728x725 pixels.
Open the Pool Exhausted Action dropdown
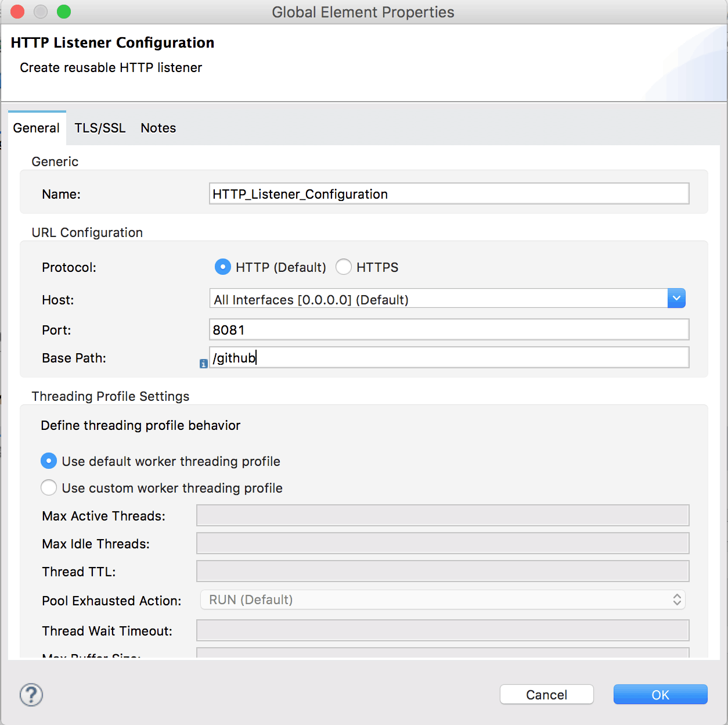pyautogui.click(x=443, y=600)
